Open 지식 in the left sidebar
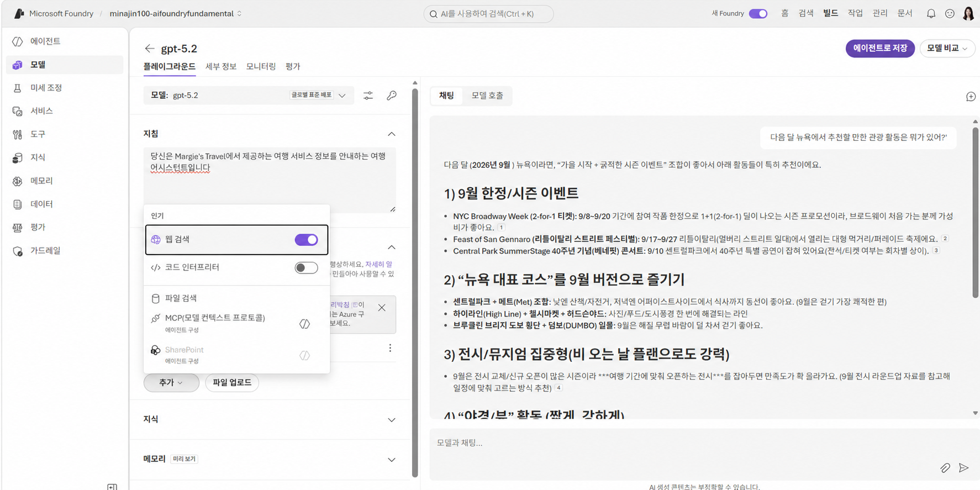 pyautogui.click(x=64, y=157)
